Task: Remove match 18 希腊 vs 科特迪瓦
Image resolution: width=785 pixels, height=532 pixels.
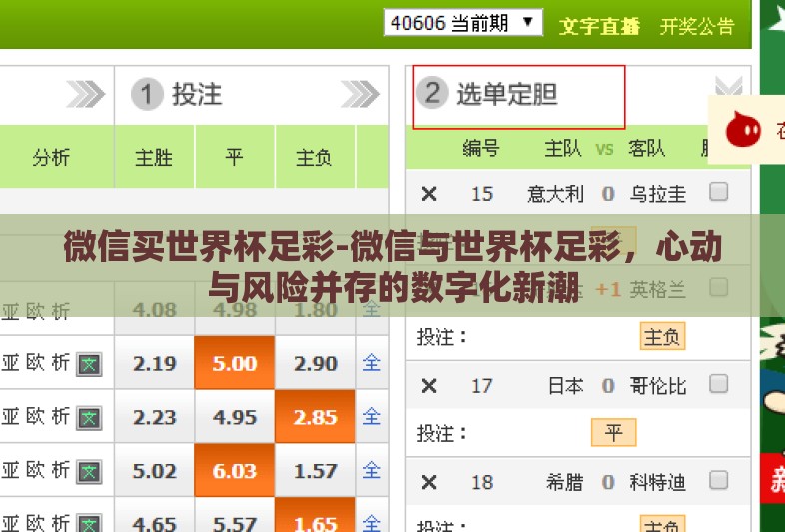Action: click(x=429, y=482)
